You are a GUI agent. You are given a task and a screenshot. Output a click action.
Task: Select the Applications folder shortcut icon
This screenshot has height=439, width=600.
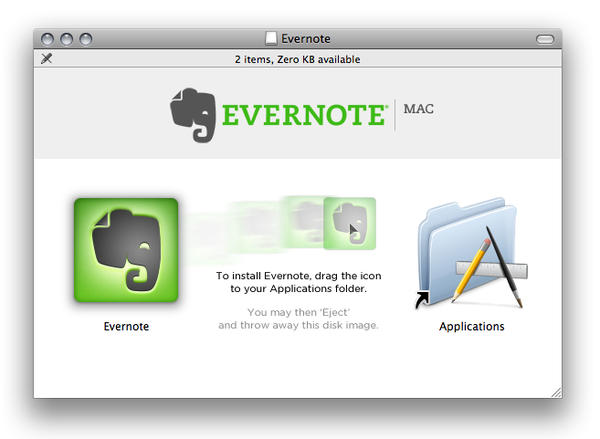click(x=472, y=253)
